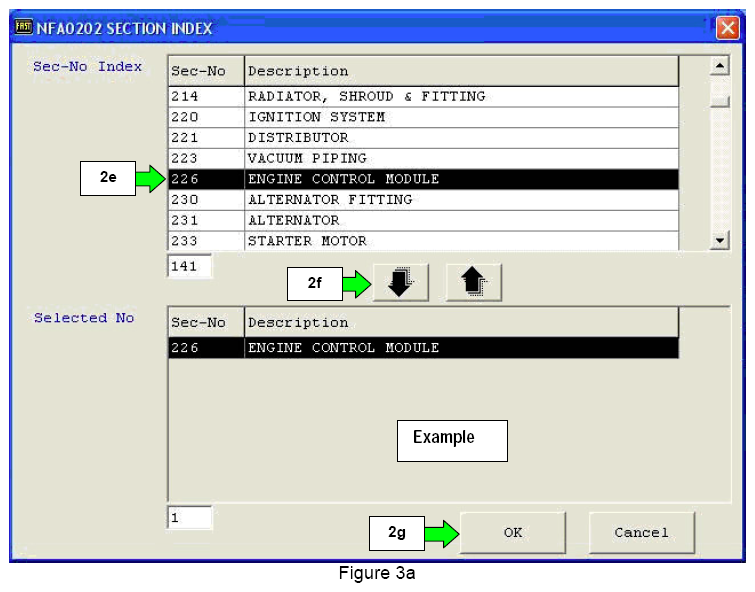The height and width of the screenshot is (592, 755).
Task: Click the index count field showing 141
Action: point(189,266)
